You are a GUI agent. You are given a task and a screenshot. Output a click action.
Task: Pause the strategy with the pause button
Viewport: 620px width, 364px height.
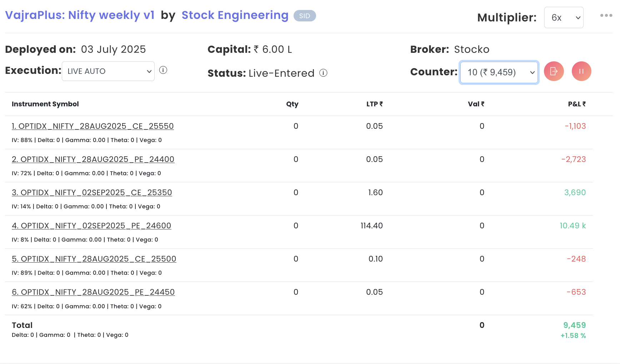581,71
